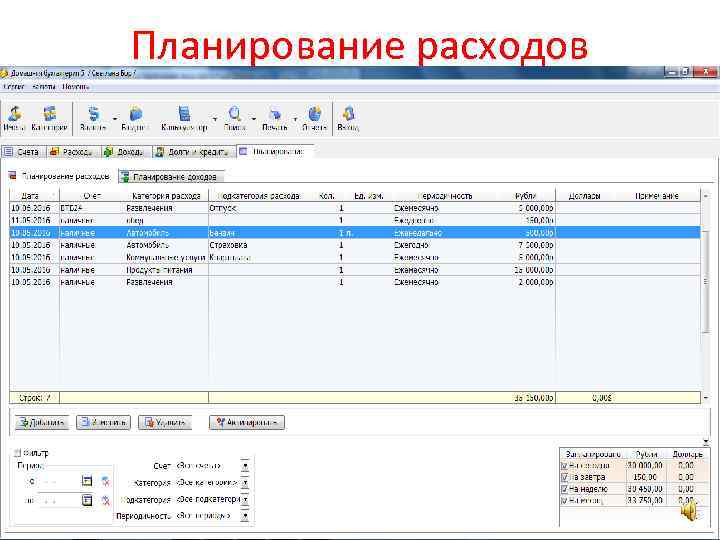This screenshot has height=540, width=720.
Task: Click the yellow speaker icon
Action: pos(690,511)
